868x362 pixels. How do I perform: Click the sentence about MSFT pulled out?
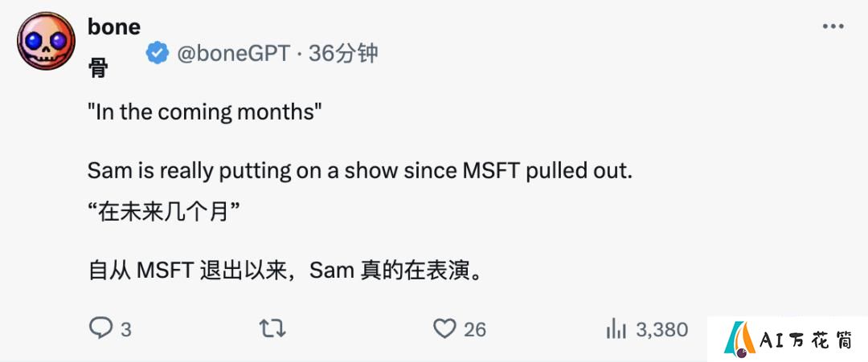(x=360, y=172)
